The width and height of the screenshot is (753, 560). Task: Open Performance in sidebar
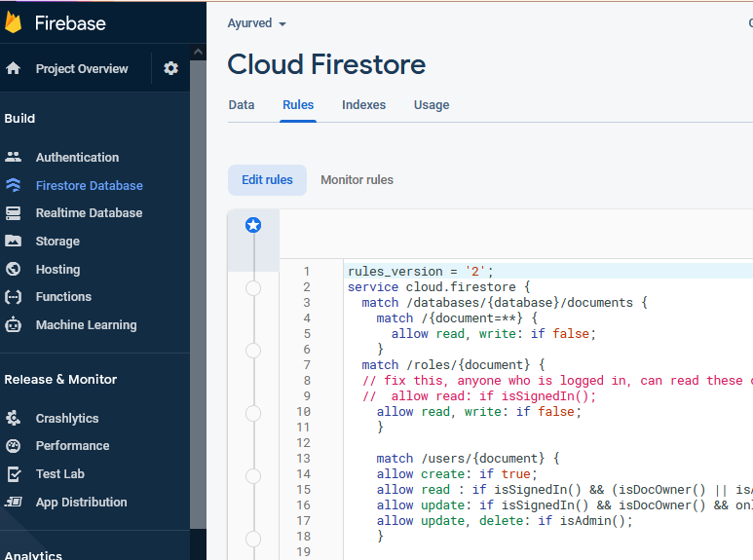pyautogui.click(x=72, y=446)
